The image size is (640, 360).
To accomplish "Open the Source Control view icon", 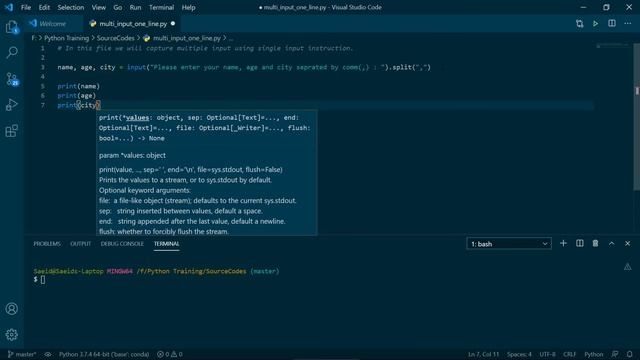I will (x=12, y=79).
